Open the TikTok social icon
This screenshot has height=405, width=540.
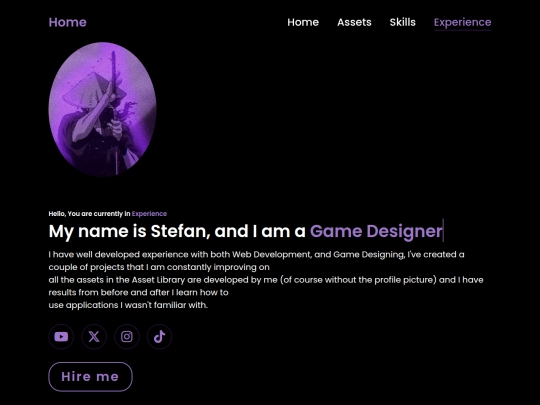159,336
